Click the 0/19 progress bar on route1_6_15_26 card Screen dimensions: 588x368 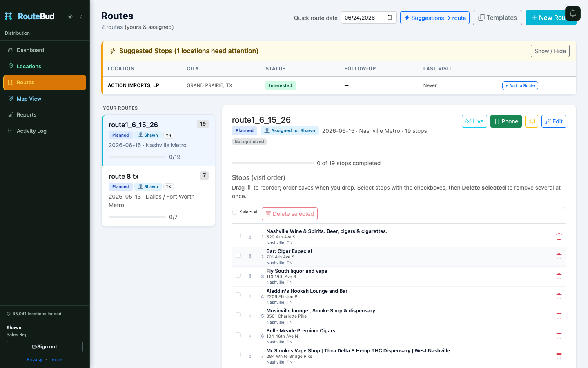point(137,157)
